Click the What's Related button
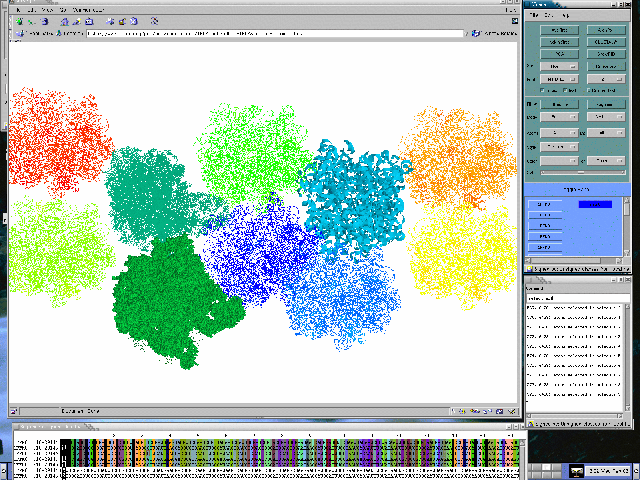Image resolution: width=640 pixels, height=480 pixels. 494,33
